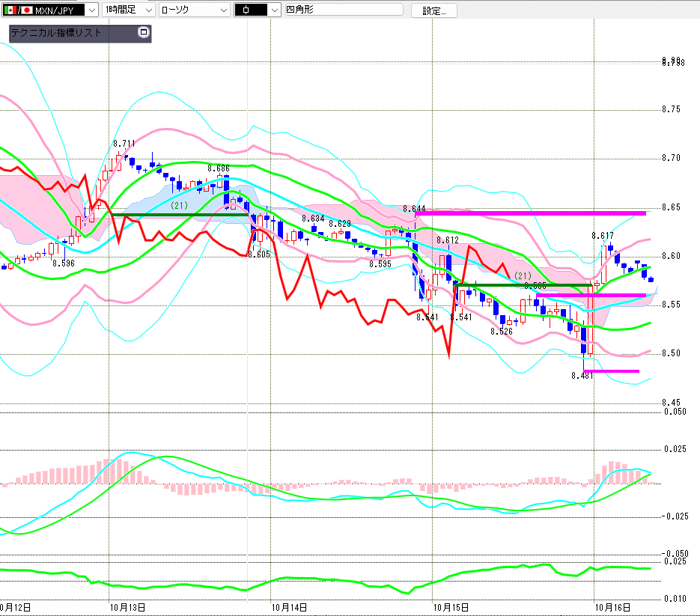Viewport: 700px width, 616px height.
Task: Click the 8.629 price label
Action: click(x=340, y=224)
